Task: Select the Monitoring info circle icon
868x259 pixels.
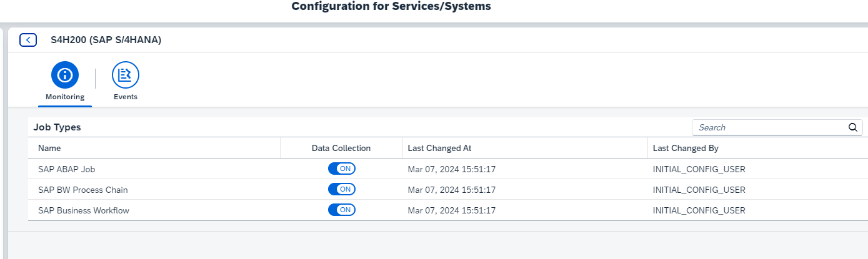Action: coord(65,76)
